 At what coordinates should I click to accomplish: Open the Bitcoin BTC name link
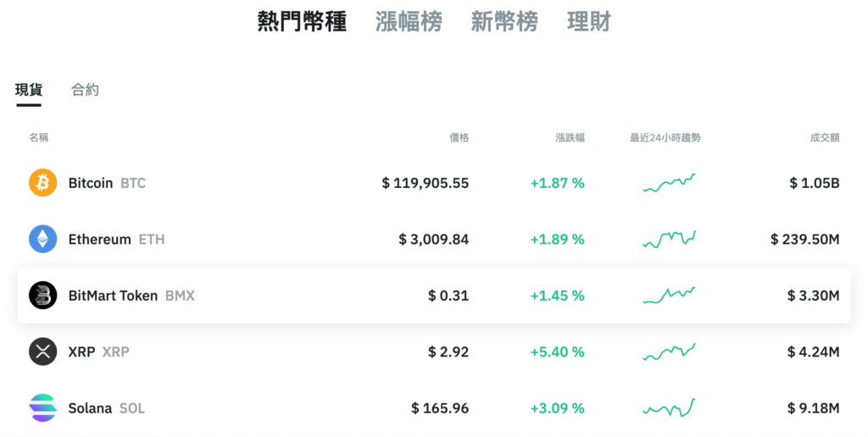pos(107,183)
